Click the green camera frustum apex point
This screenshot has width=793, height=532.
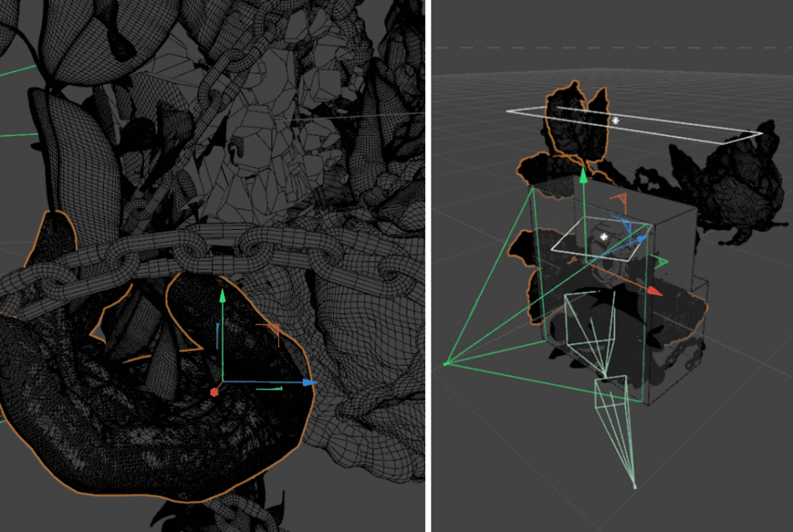coord(446,364)
